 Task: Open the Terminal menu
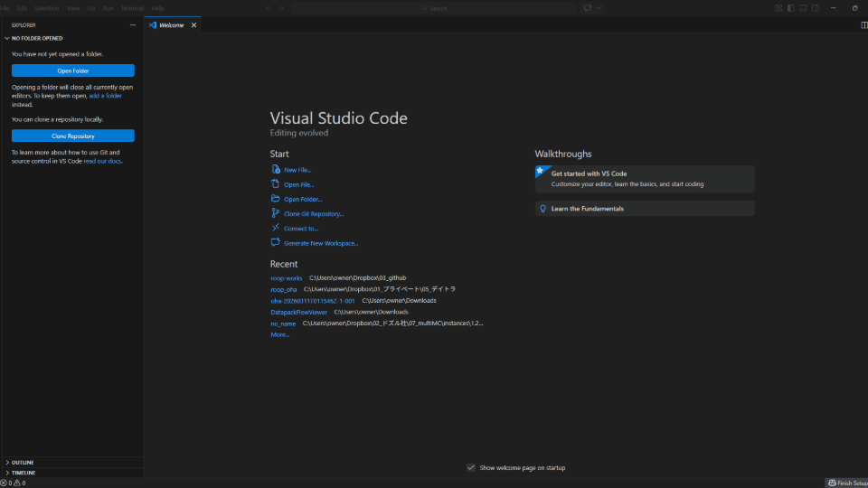[133, 8]
